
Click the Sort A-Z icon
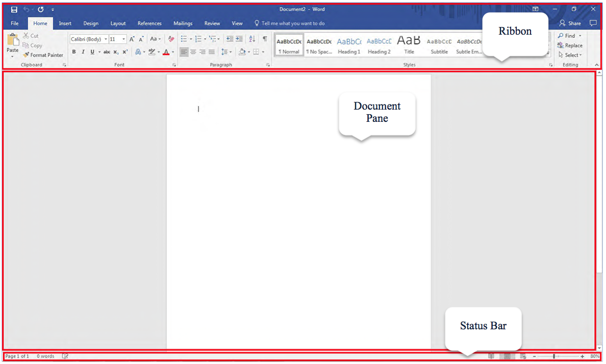coord(252,39)
